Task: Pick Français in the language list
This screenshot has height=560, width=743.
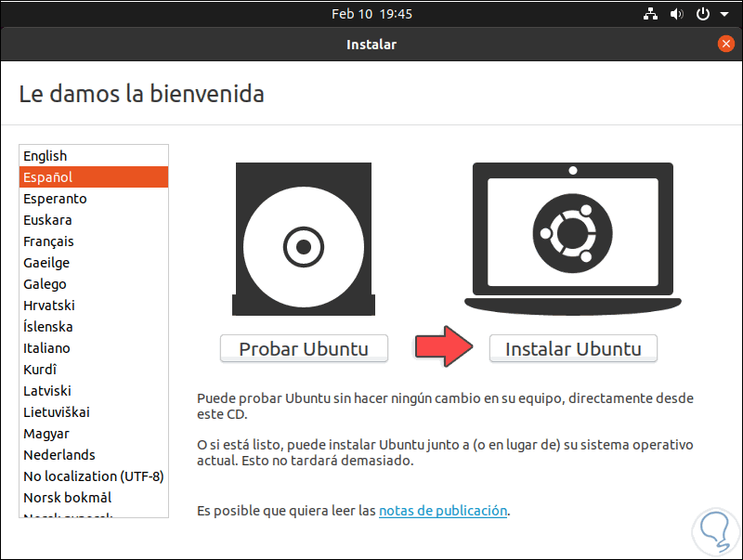Action: tap(94, 241)
